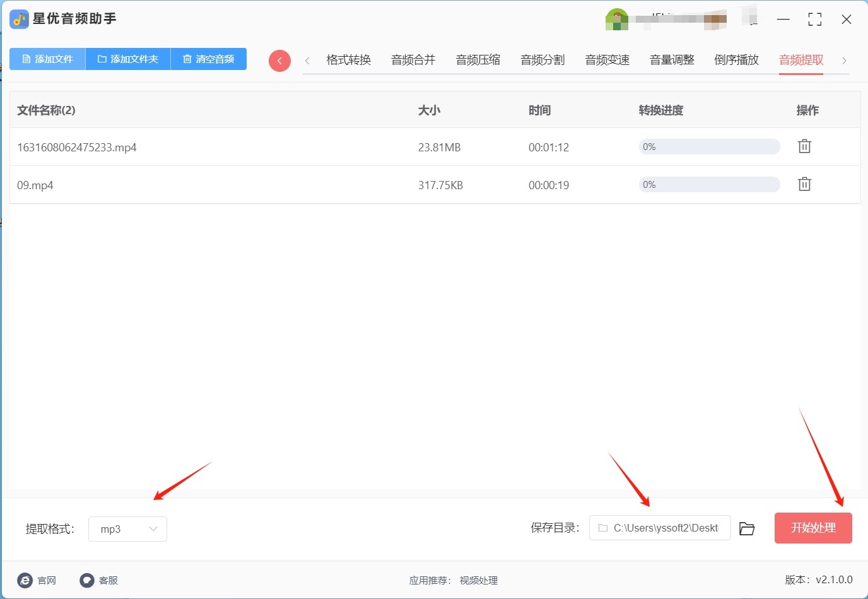The image size is (868, 599).
Task: Click the 星优音频助手 app logo
Action: pyautogui.click(x=19, y=19)
